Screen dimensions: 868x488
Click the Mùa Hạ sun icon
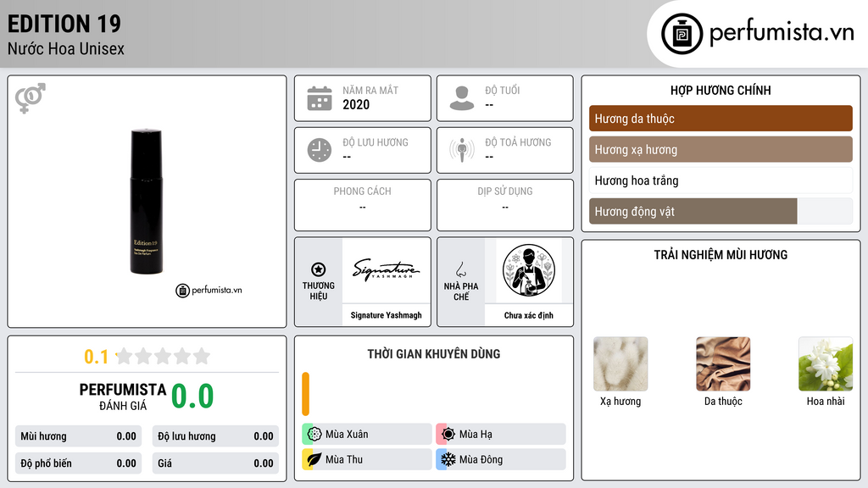pos(448,435)
